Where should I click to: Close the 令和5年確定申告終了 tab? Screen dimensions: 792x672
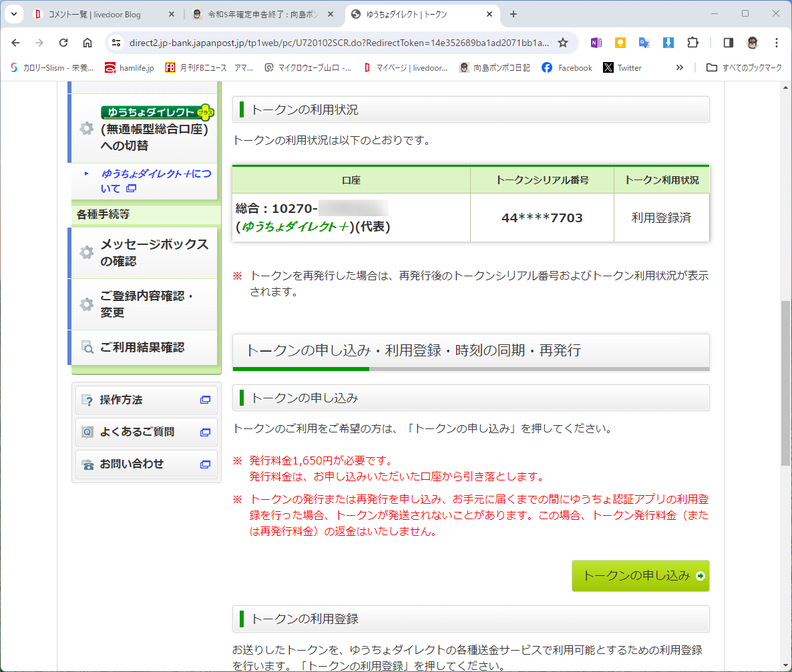point(331,15)
